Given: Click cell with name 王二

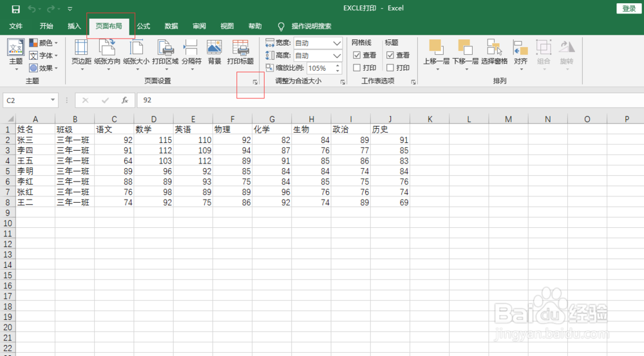Looking at the screenshot, I should click(35, 202).
